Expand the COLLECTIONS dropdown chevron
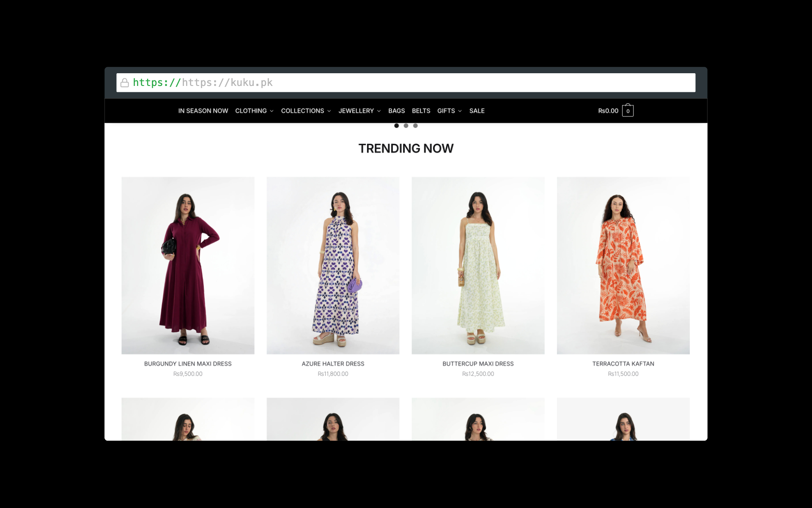 pos(329,111)
